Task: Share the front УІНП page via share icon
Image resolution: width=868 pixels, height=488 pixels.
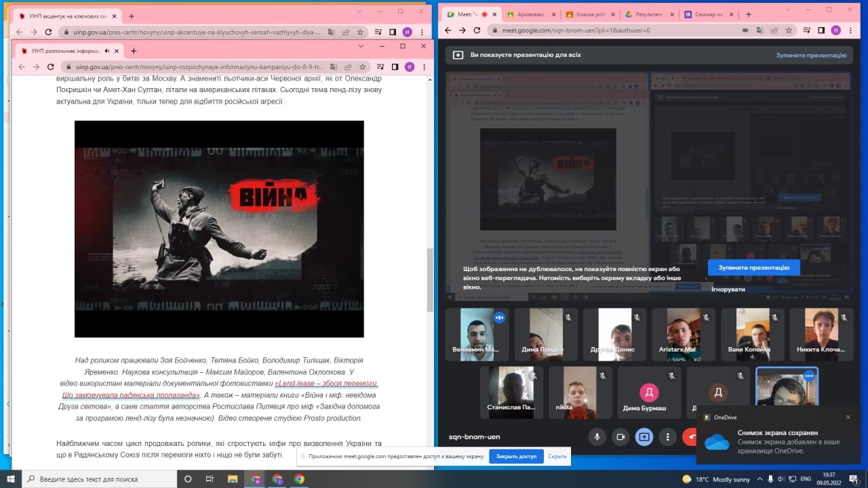Action: [349, 66]
